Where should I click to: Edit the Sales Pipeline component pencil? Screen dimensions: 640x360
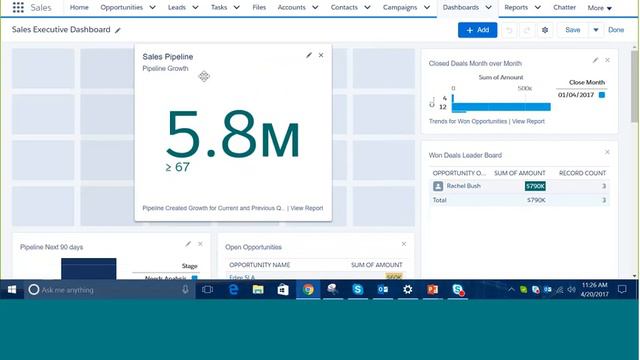(x=309, y=55)
